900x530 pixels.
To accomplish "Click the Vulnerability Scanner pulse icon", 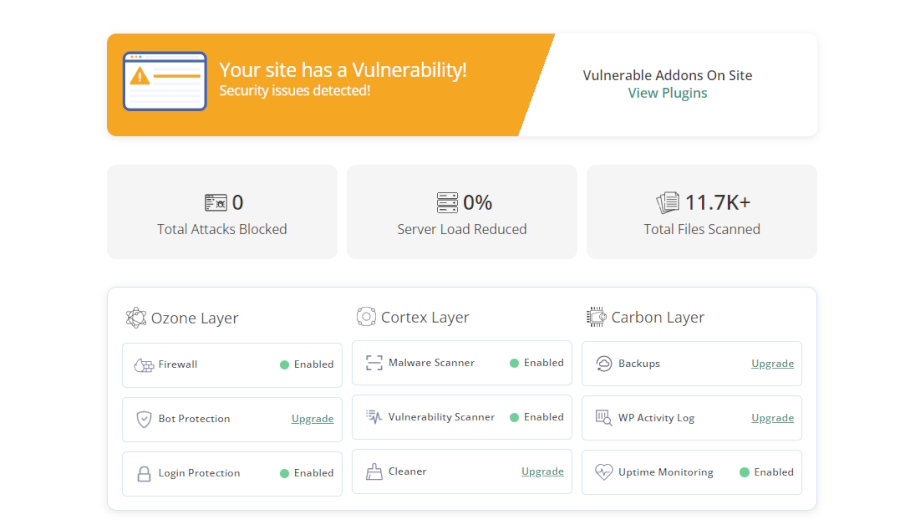I will coord(373,417).
